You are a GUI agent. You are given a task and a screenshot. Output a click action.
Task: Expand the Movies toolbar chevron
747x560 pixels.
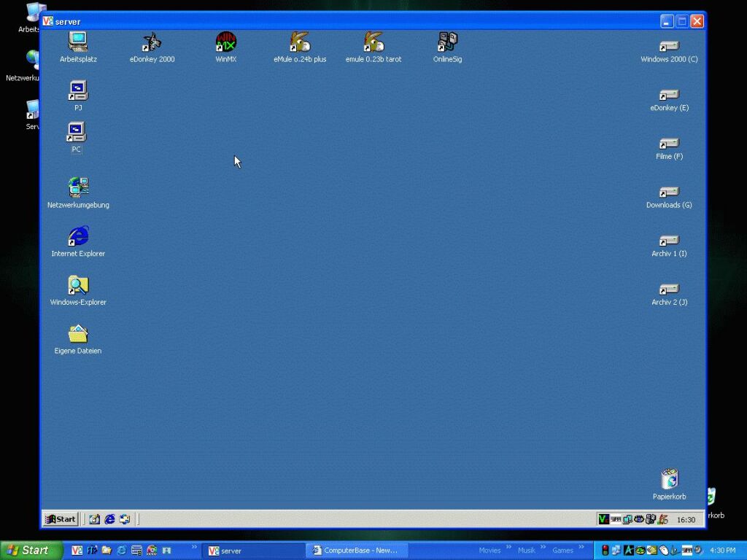[x=508, y=547]
